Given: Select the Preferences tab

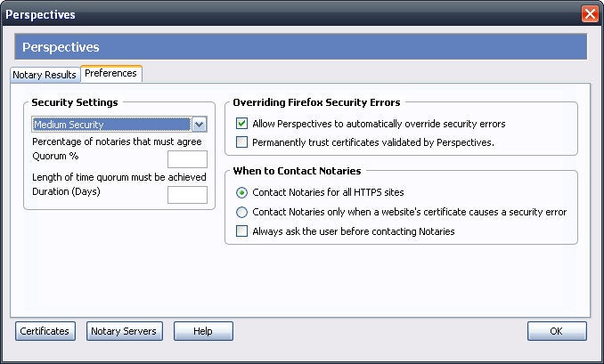Looking at the screenshot, I should [110, 73].
